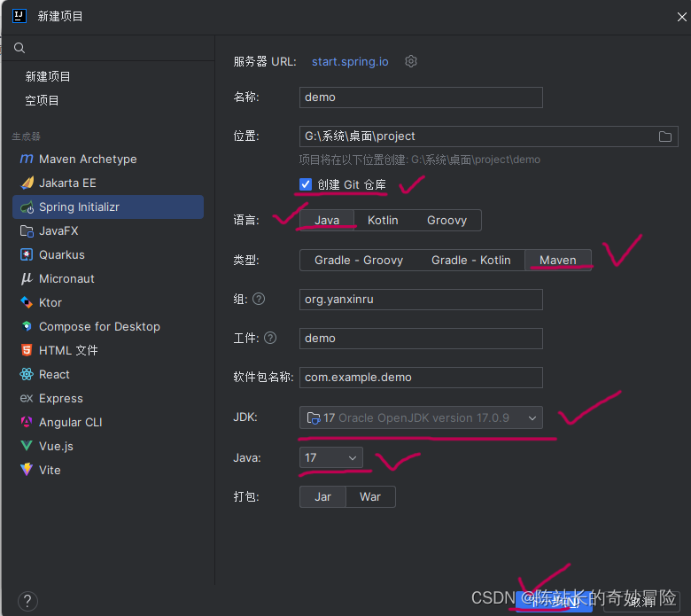Image resolution: width=691 pixels, height=616 pixels.
Task: Select the Ktor generator entry
Action: (x=108, y=302)
